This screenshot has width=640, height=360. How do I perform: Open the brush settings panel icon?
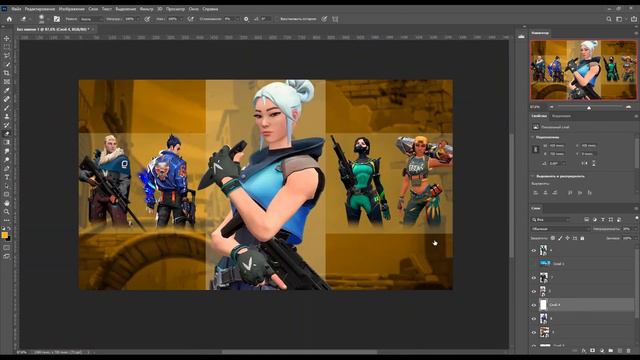(57, 19)
